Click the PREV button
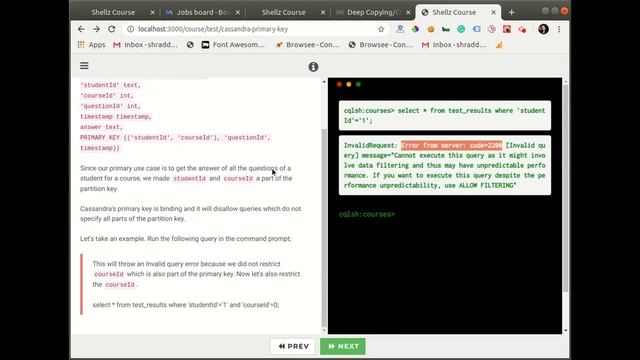The width and height of the screenshot is (640, 360). coord(293,346)
